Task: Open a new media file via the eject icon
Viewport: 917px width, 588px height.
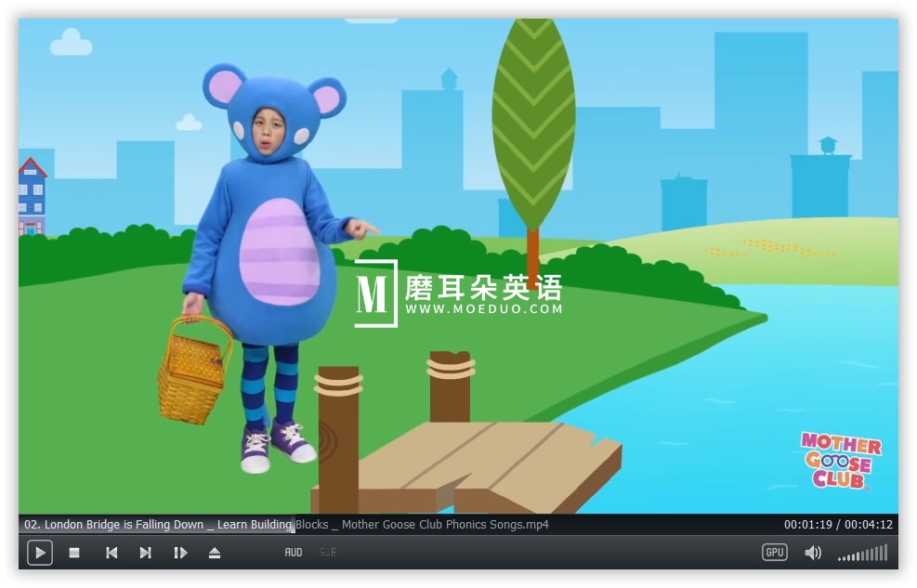Action: [x=214, y=553]
